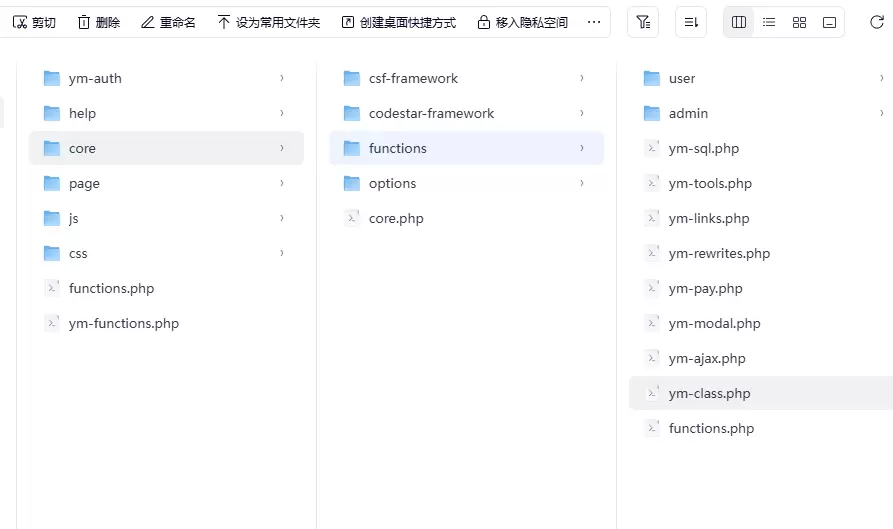Expand the help folder chevron

[x=282, y=113]
